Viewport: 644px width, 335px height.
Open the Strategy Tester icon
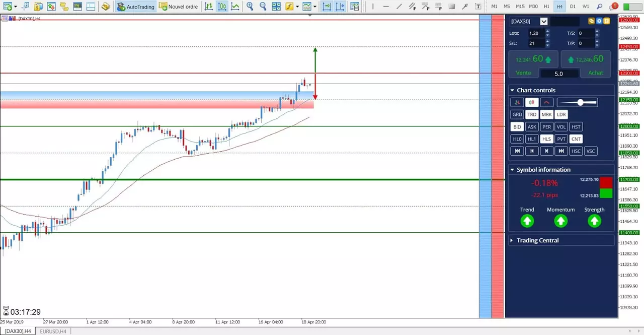coord(90,7)
